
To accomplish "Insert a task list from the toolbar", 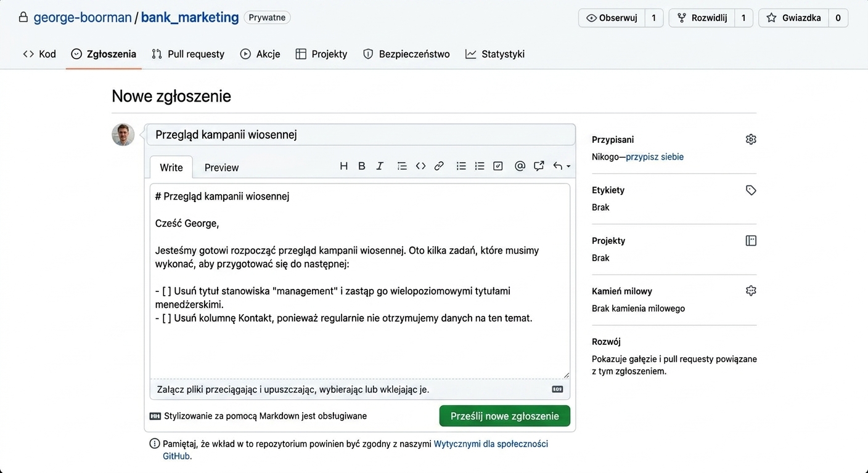I will pyautogui.click(x=498, y=166).
